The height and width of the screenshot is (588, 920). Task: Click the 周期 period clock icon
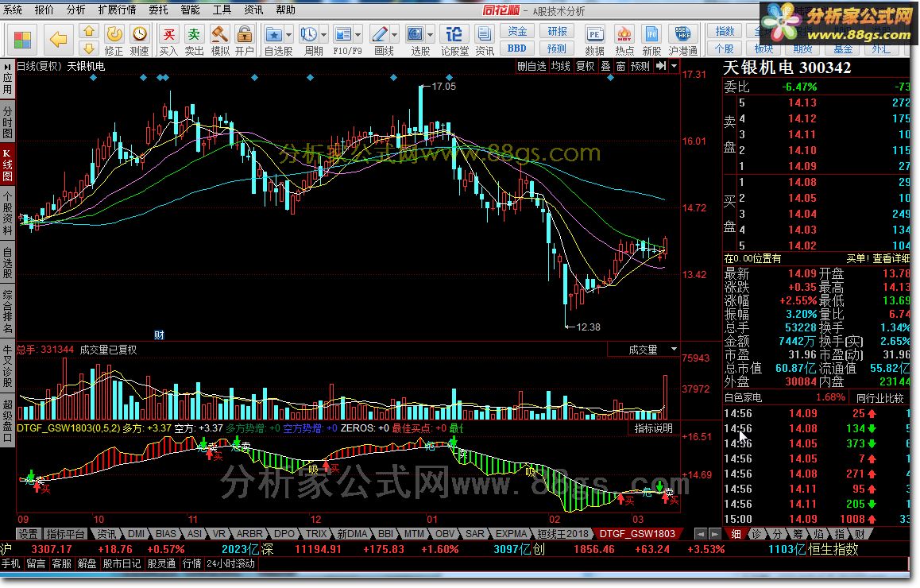point(308,34)
